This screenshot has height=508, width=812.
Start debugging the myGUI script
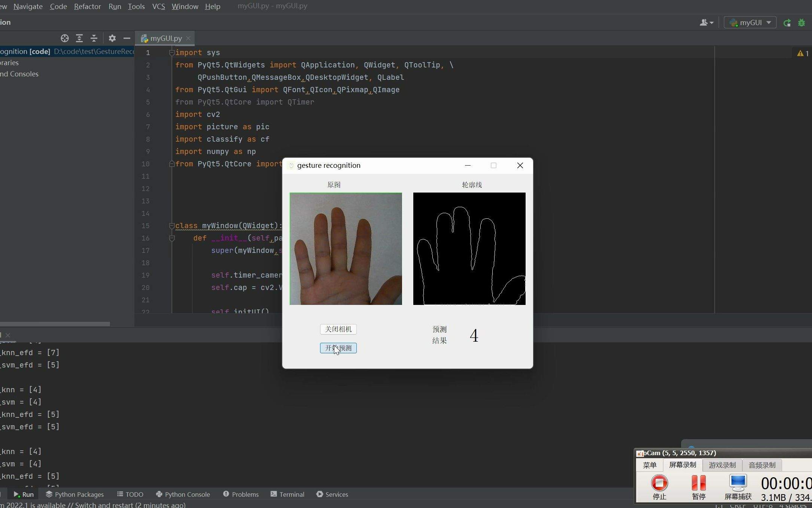click(x=802, y=22)
